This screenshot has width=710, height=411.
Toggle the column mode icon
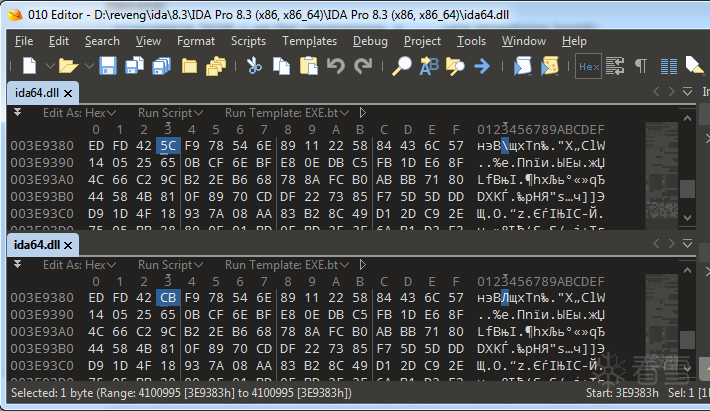tap(668, 67)
